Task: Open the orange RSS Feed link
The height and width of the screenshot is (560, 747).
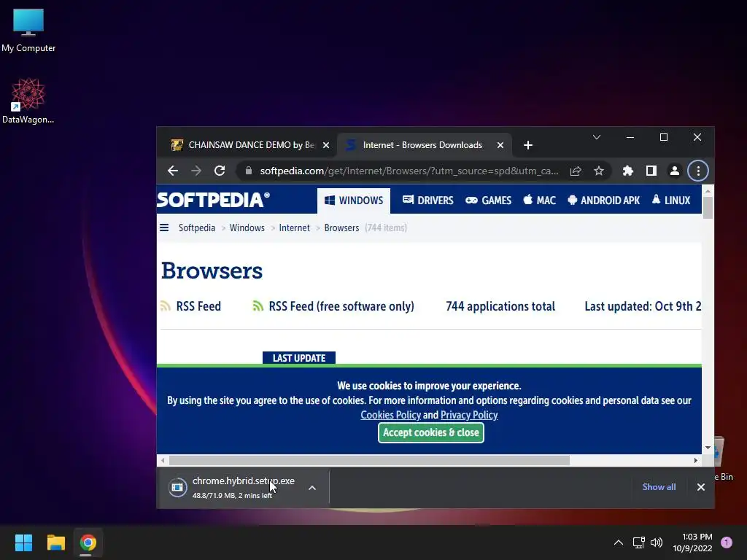Action: tap(191, 306)
